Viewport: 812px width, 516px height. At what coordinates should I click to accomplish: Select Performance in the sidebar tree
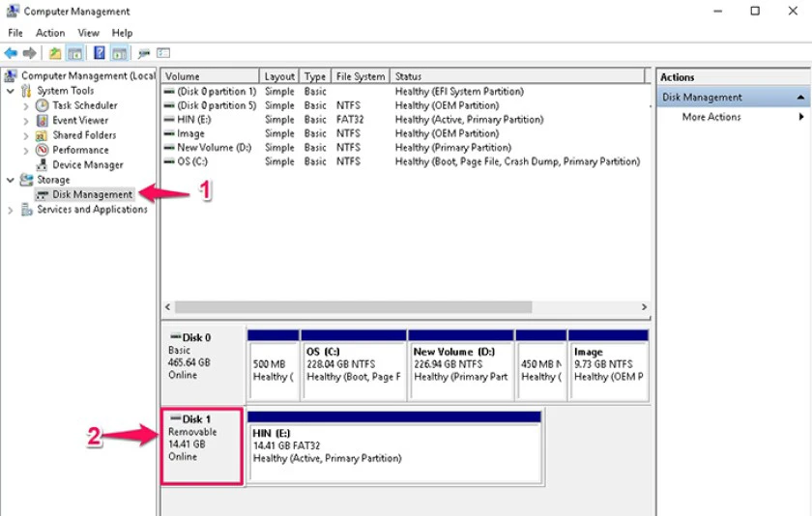(80, 150)
